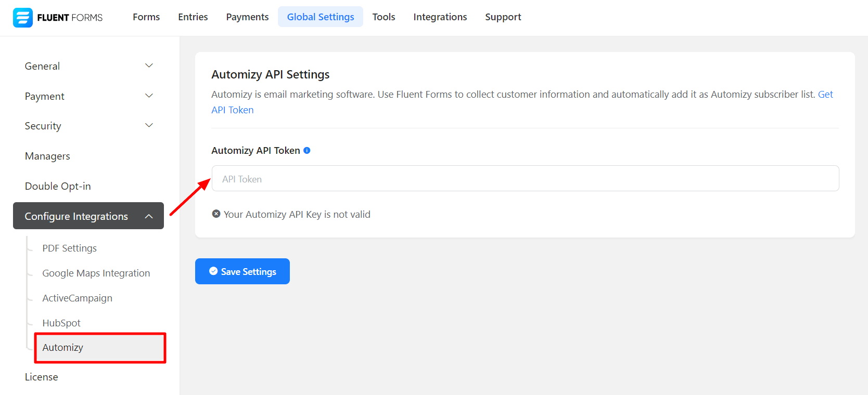868x395 pixels.
Task: Open the Tools menu item
Action: point(384,17)
